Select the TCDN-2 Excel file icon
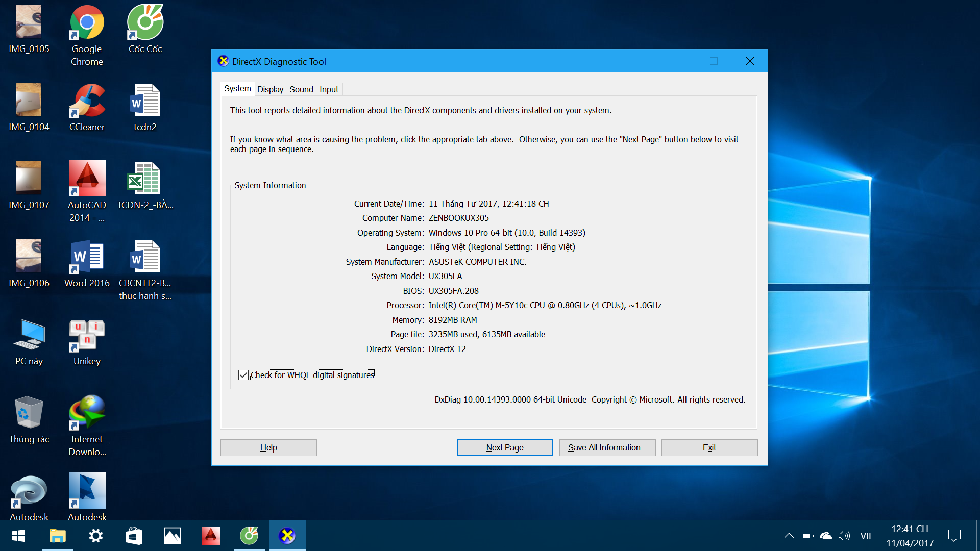The height and width of the screenshot is (551, 980). tap(145, 186)
